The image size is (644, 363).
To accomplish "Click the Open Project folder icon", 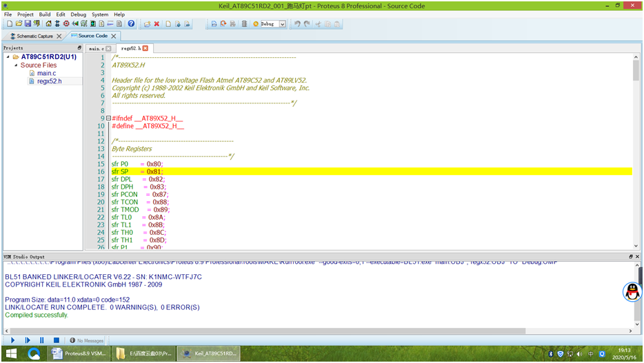I will pos(19,24).
